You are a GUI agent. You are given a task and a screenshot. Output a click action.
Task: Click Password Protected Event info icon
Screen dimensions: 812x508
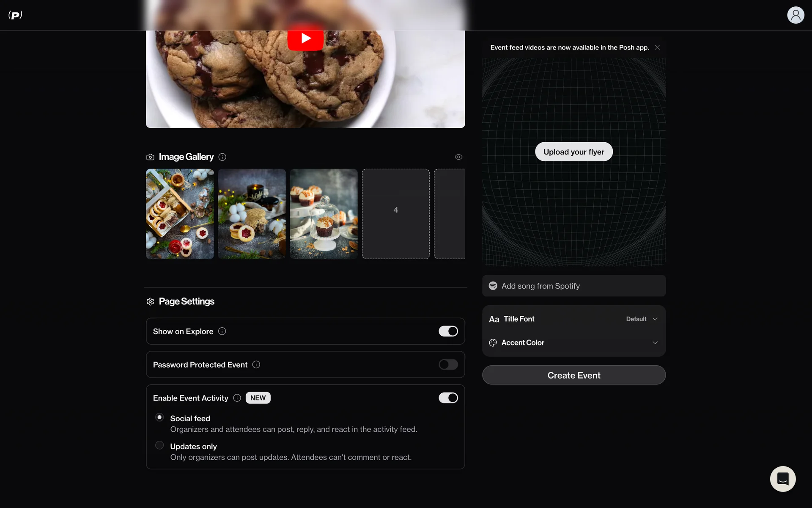point(256,364)
